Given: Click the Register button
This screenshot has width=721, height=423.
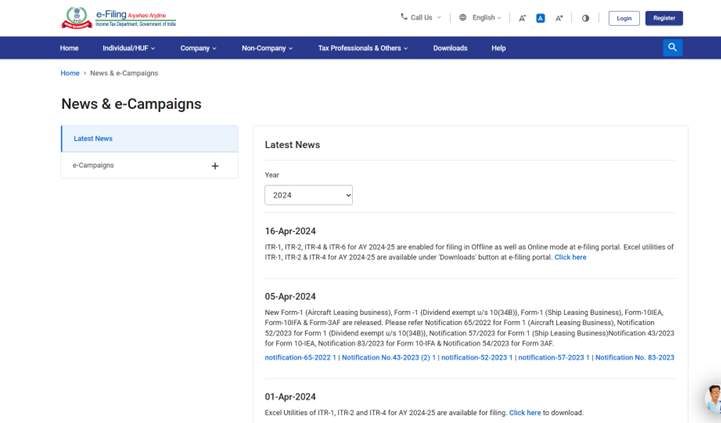Looking at the screenshot, I should click(664, 18).
